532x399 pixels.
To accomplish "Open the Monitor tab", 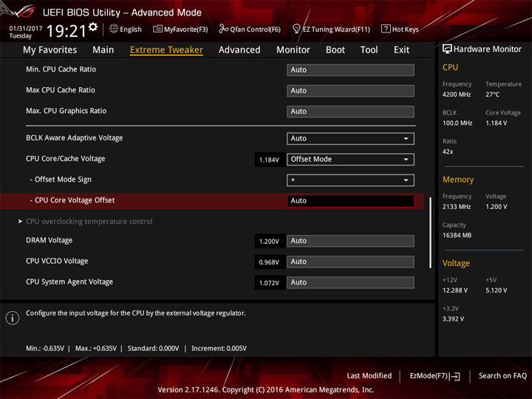I will (x=293, y=50).
